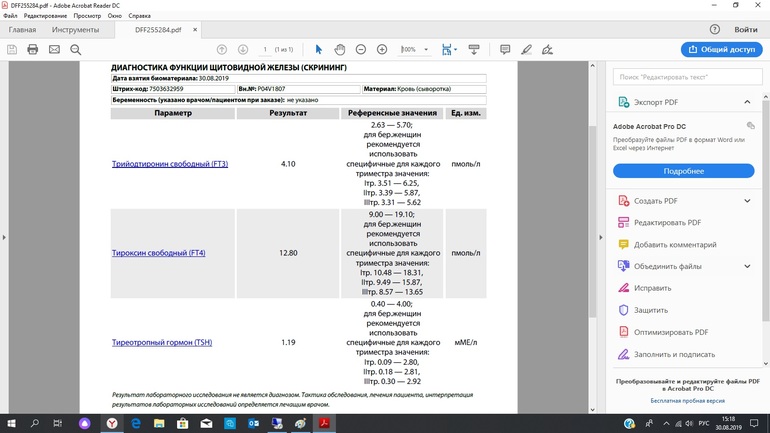Click the tools search text field
This screenshot has width=770, height=433.
(x=683, y=76)
